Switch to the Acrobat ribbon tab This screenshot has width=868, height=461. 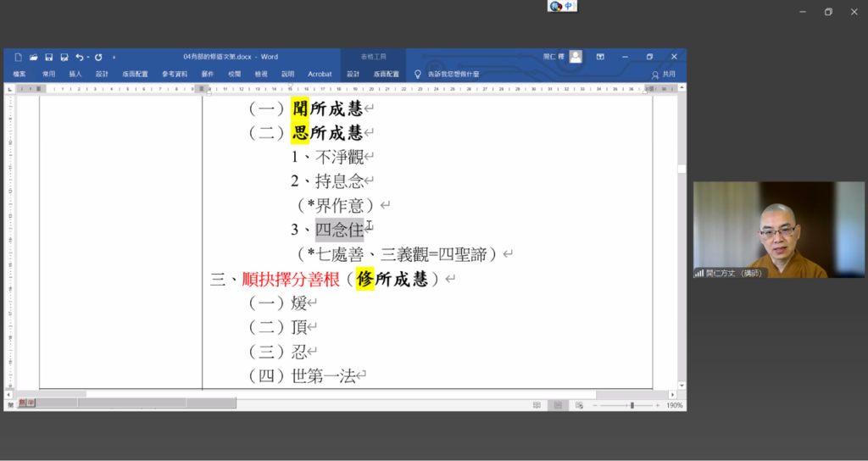tap(320, 75)
